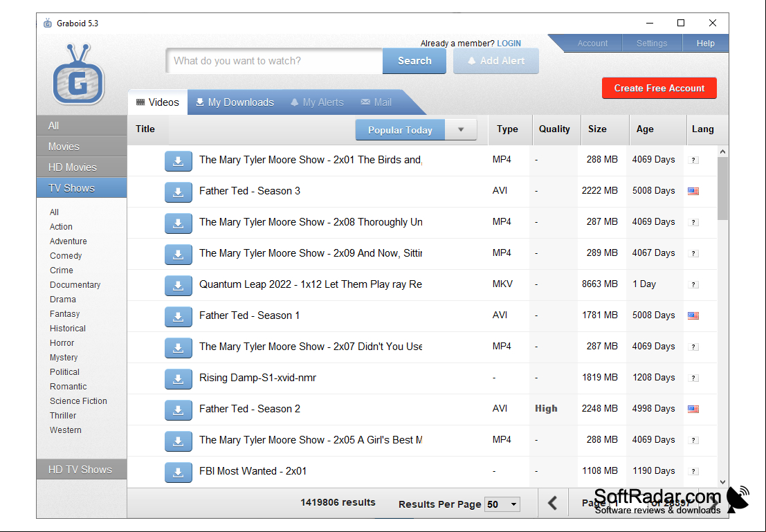Click the Graboid TV logo

point(78,74)
